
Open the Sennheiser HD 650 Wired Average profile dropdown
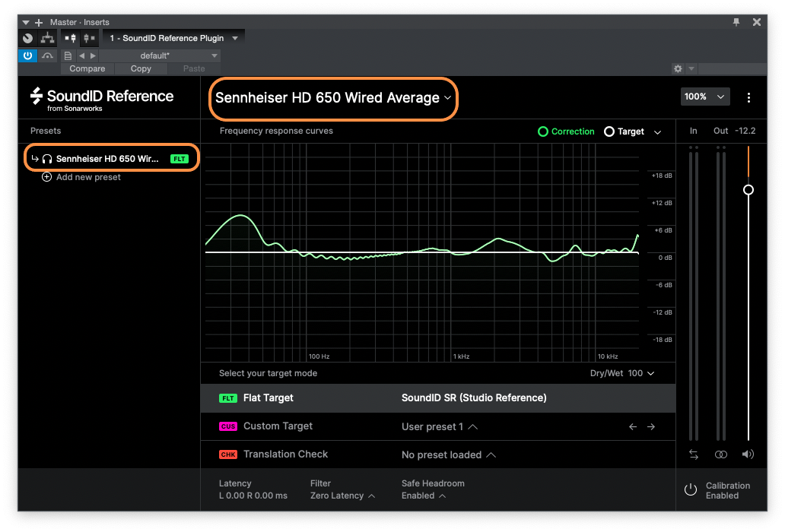pyautogui.click(x=333, y=98)
